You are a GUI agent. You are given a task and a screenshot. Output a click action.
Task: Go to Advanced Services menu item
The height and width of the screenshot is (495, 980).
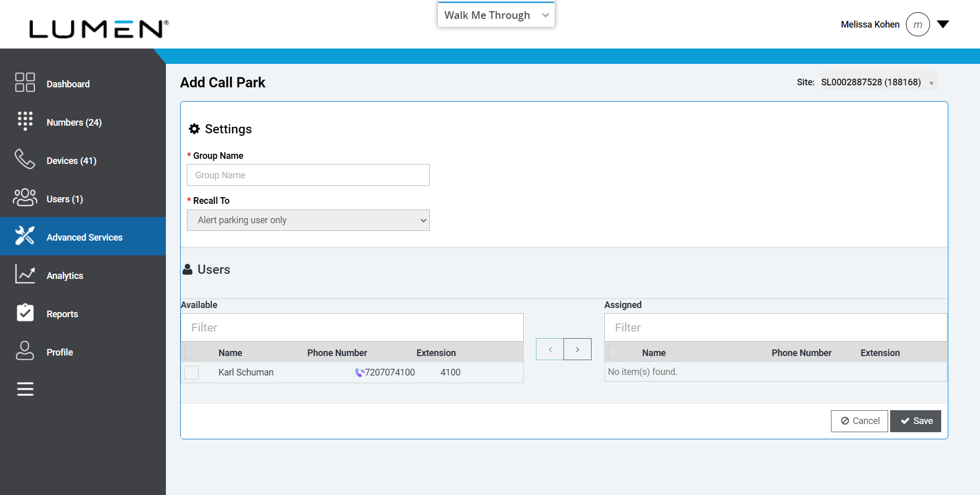coord(84,237)
